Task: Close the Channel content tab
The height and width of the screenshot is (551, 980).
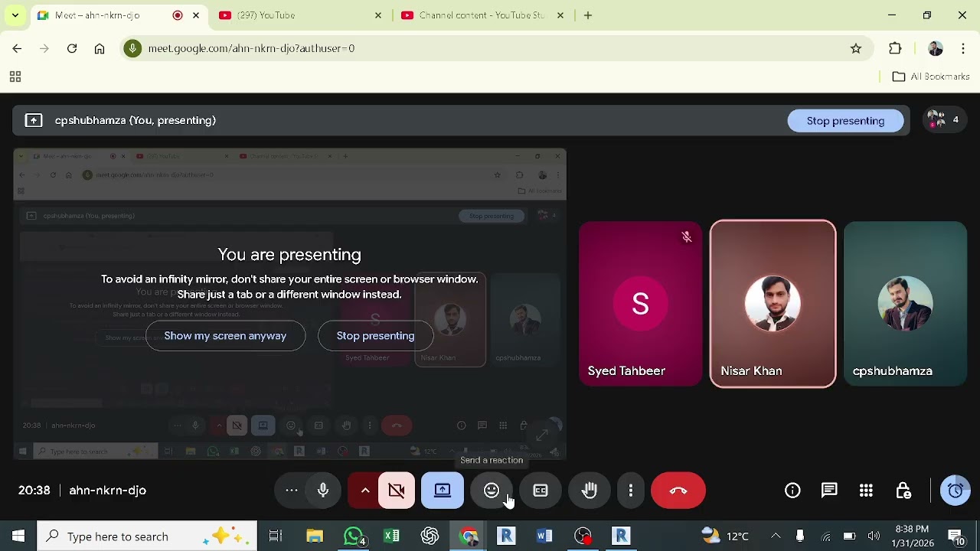Action: click(560, 15)
